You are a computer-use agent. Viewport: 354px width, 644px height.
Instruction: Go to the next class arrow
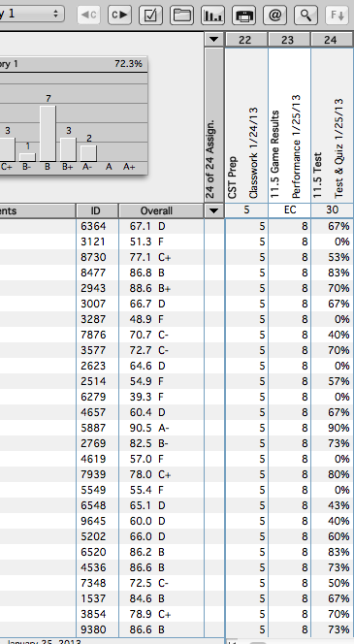[119, 16]
